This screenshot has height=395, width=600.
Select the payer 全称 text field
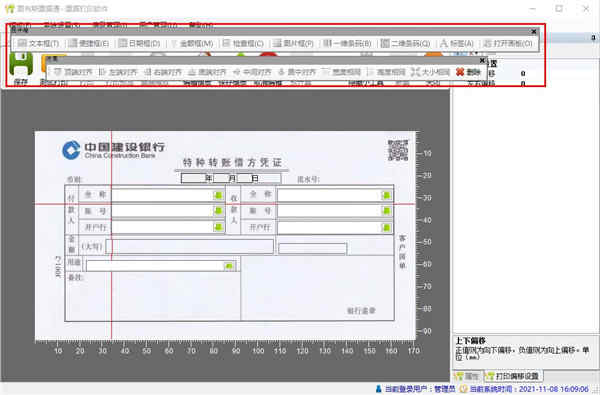(168, 195)
